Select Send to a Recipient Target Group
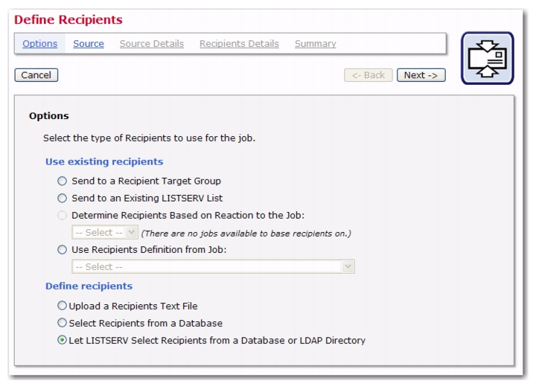Image resolution: width=536 pixels, height=392 pixels. pos(62,181)
